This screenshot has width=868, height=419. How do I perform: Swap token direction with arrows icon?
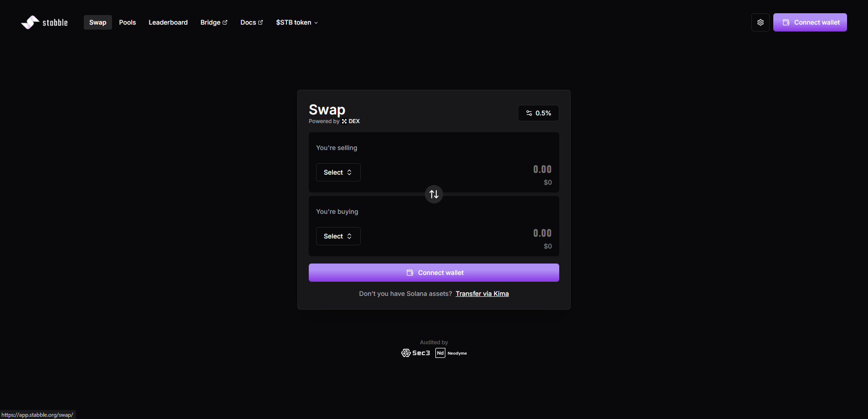click(x=434, y=194)
